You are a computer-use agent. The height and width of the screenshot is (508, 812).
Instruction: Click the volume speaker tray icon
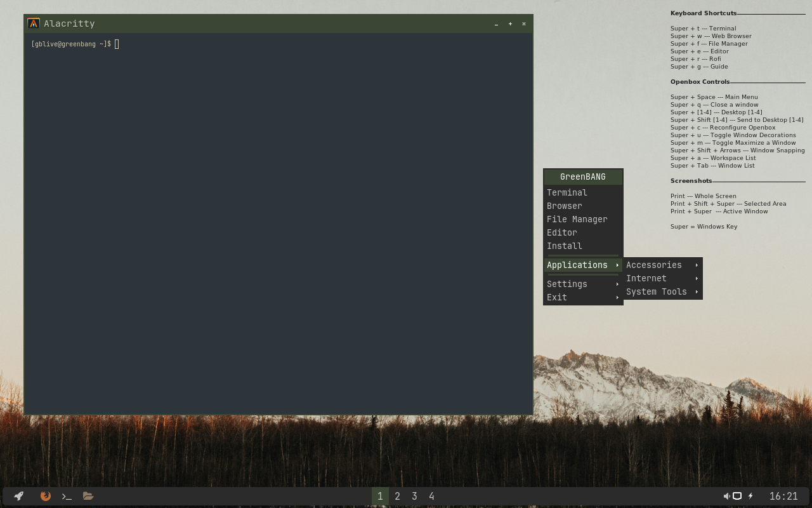coord(726,496)
